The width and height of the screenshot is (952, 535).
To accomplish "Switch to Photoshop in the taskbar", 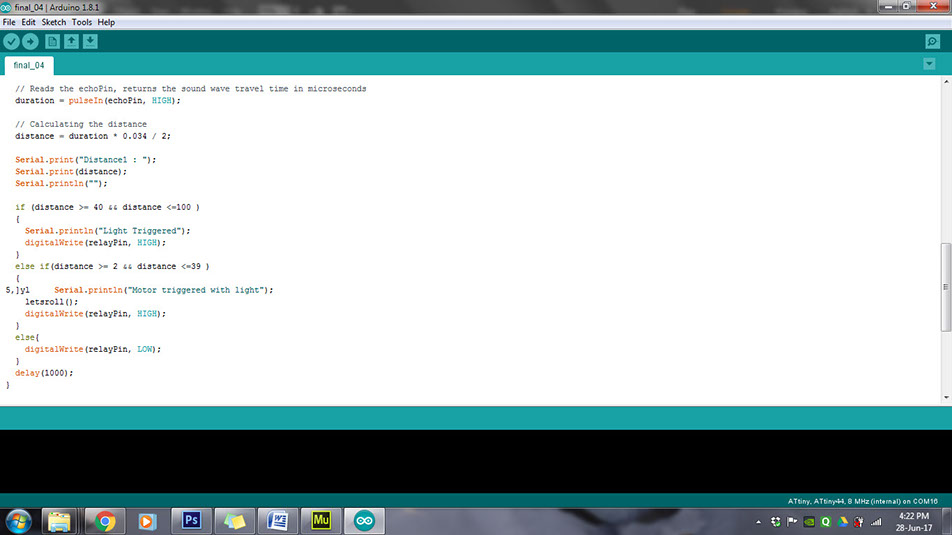I will coord(191,520).
